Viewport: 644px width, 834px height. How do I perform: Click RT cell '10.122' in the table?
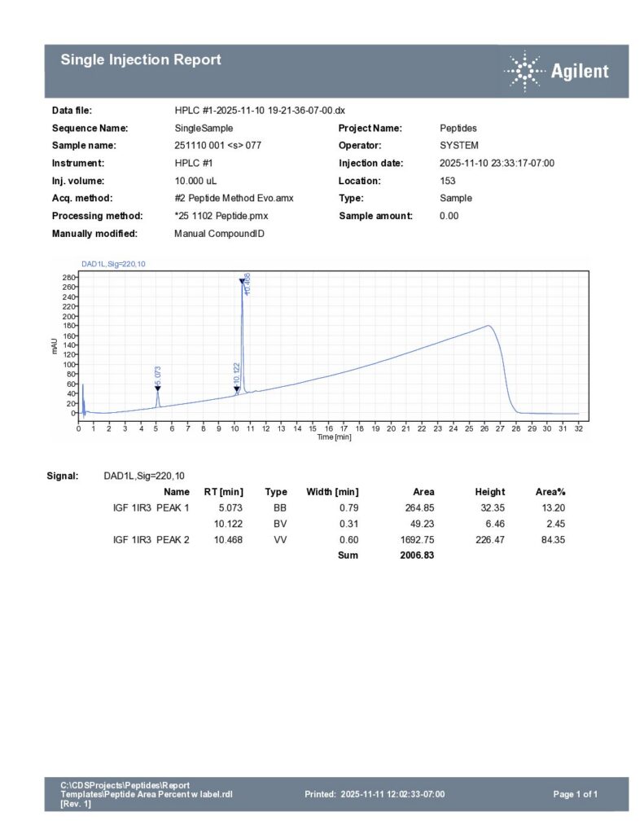(228, 524)
